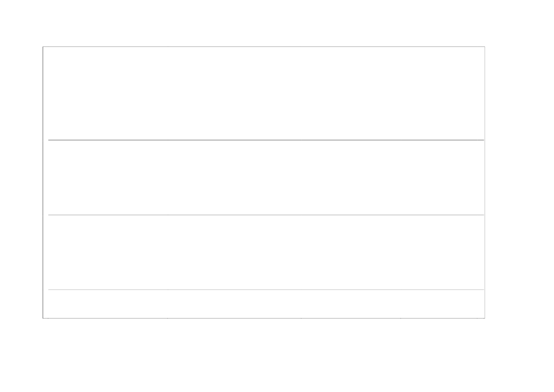Click the right border of the chart

(485, 182)
